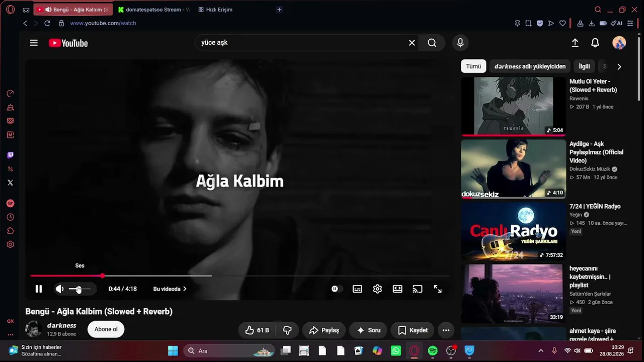Open the YouTube notifications bell
The image size is (644, 362).
(595, 43)
